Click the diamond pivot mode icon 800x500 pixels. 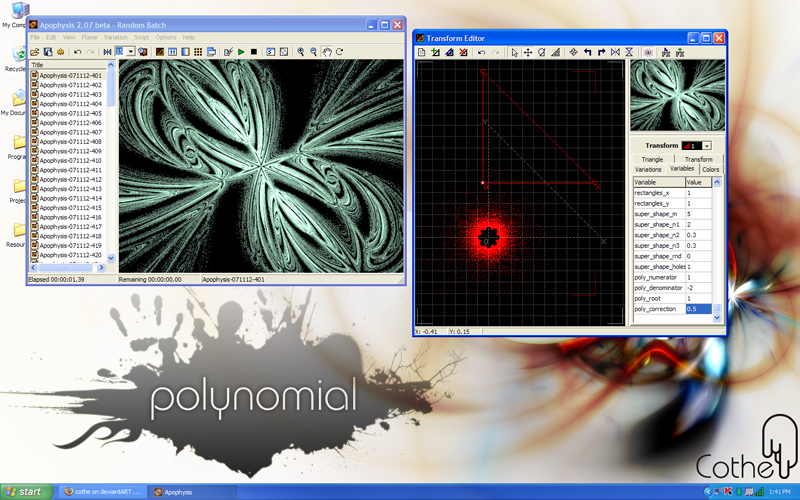click(573, 52)
